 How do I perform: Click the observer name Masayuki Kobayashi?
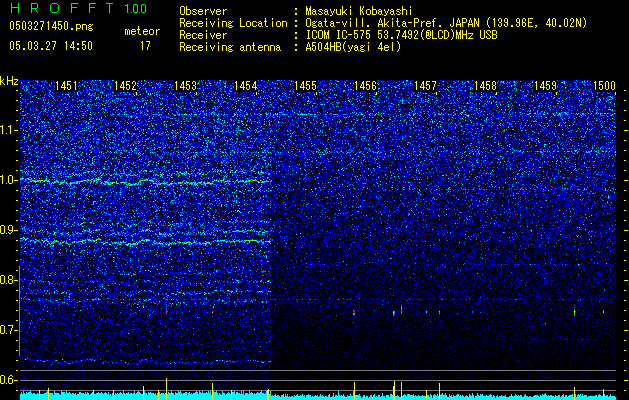click(x=359, y=11)
